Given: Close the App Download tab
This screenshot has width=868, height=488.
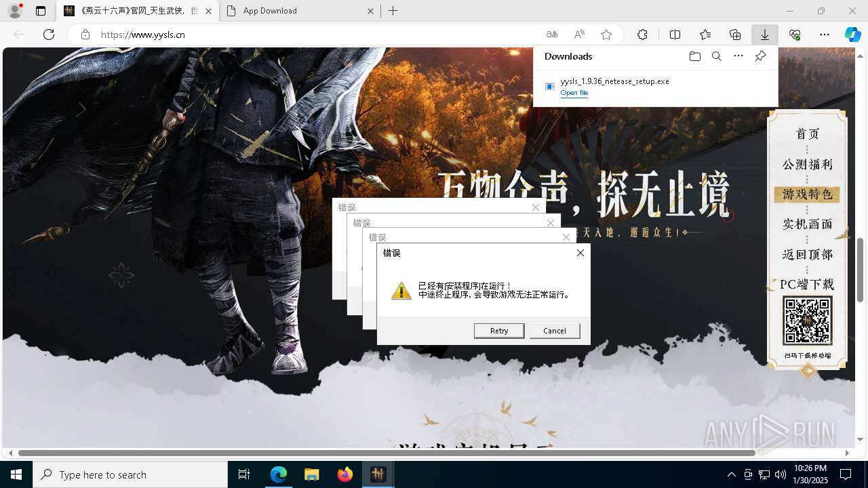Looking at the screenshot, I should pyautogui.click(x=370, y=11).
